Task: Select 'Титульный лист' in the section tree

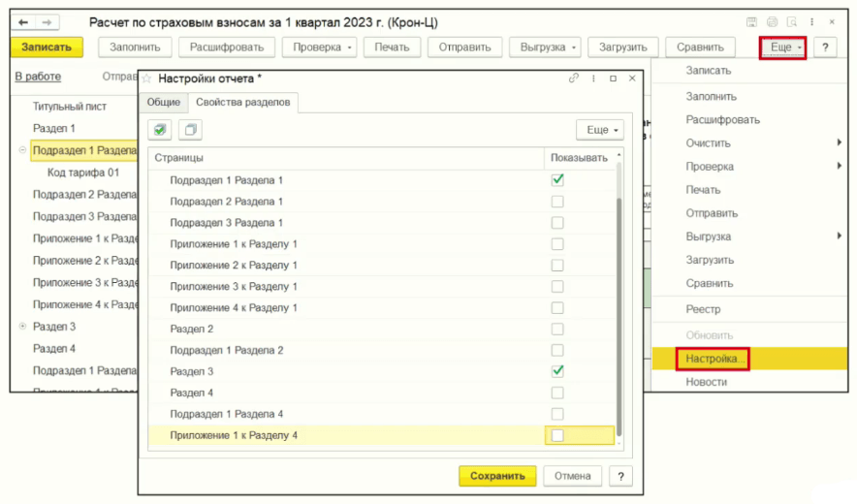Action: (x=70, y=107)
